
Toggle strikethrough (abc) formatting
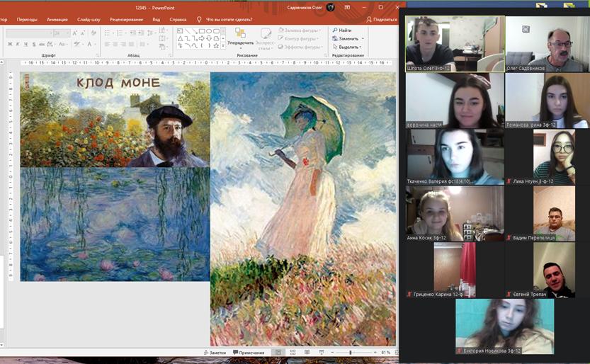tap(42, 44)
